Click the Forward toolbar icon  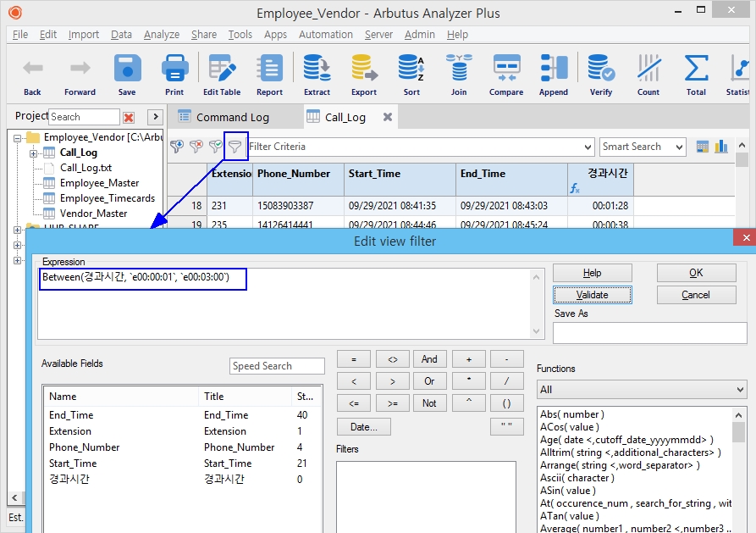click(80, 75)
